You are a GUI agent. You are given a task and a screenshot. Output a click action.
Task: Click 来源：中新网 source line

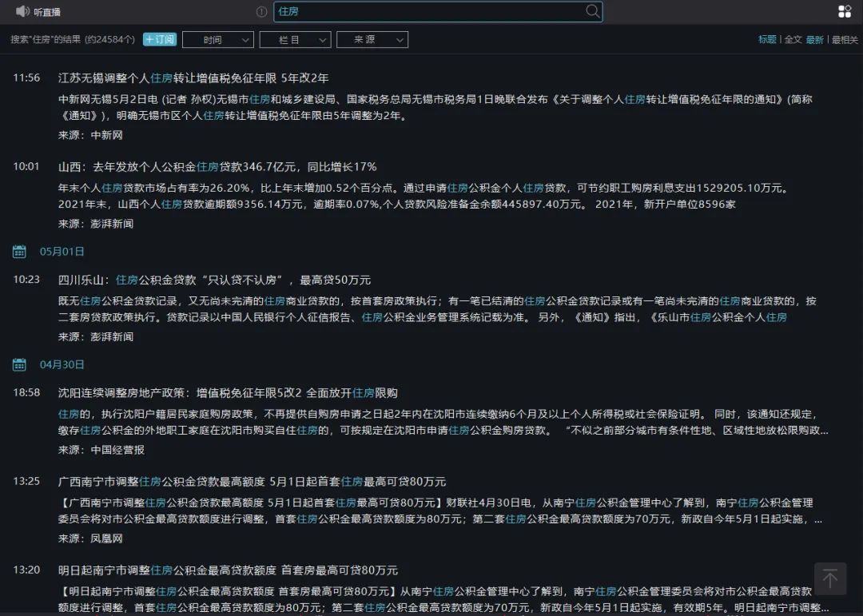(x=90, y=135)
